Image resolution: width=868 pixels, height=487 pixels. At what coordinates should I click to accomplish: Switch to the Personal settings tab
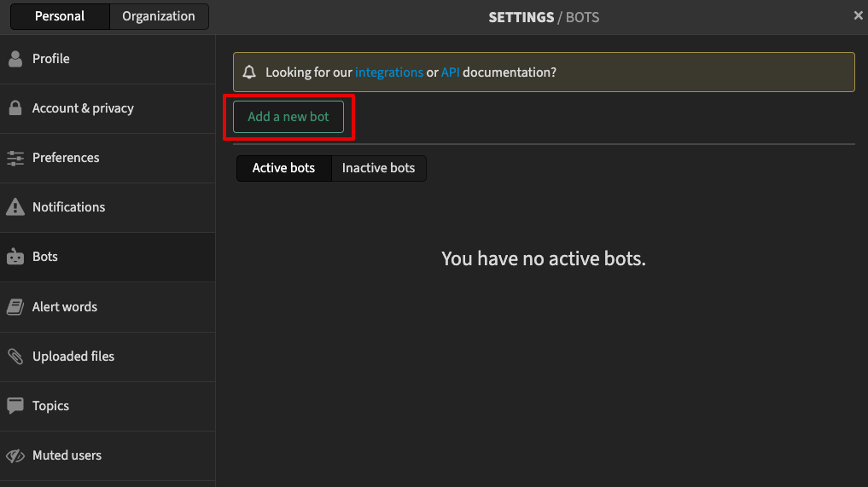pyautogui.click(x=60, y=16)
